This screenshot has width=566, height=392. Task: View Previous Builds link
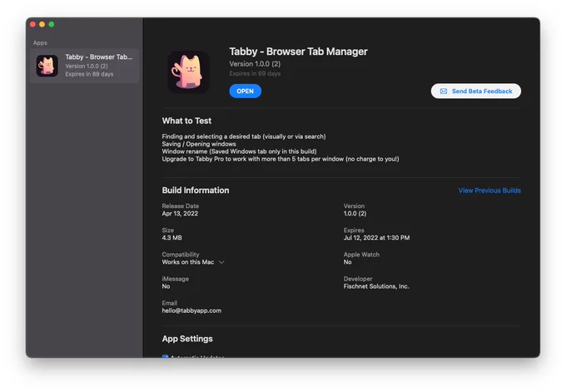click(489, 191)
